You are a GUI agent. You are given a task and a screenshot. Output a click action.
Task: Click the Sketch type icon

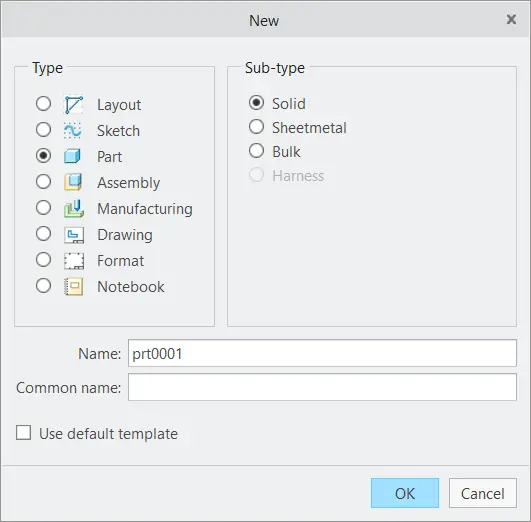73,130
